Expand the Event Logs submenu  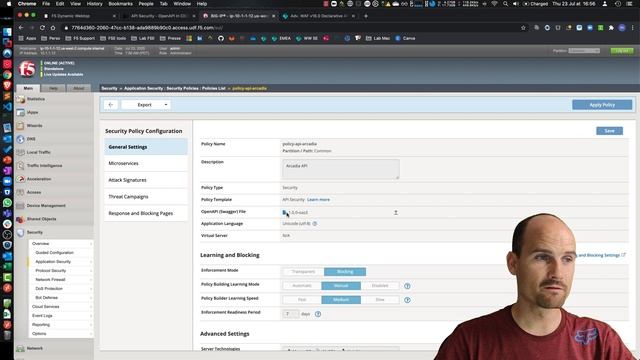click(61, 316)
